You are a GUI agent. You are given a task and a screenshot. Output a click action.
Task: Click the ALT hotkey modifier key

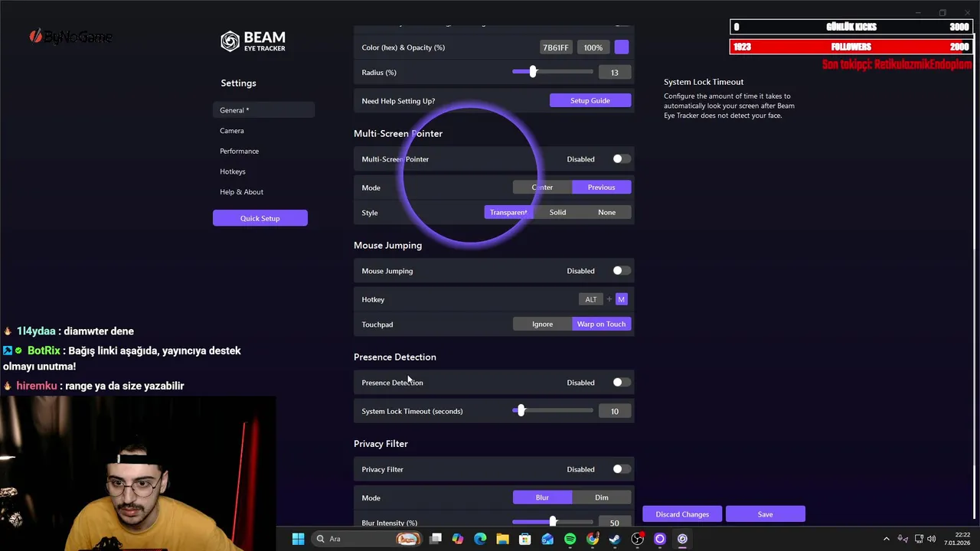[591, 299]
